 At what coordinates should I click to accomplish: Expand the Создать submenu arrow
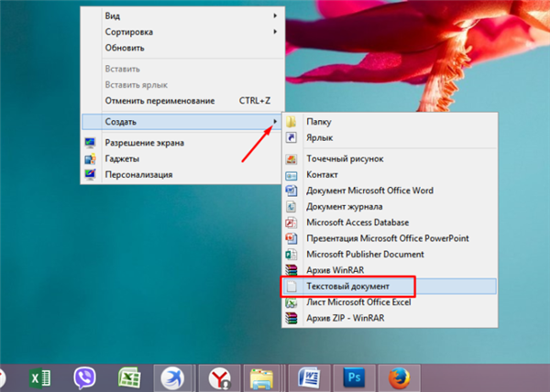pyautogui.click(x=275, y=121)
